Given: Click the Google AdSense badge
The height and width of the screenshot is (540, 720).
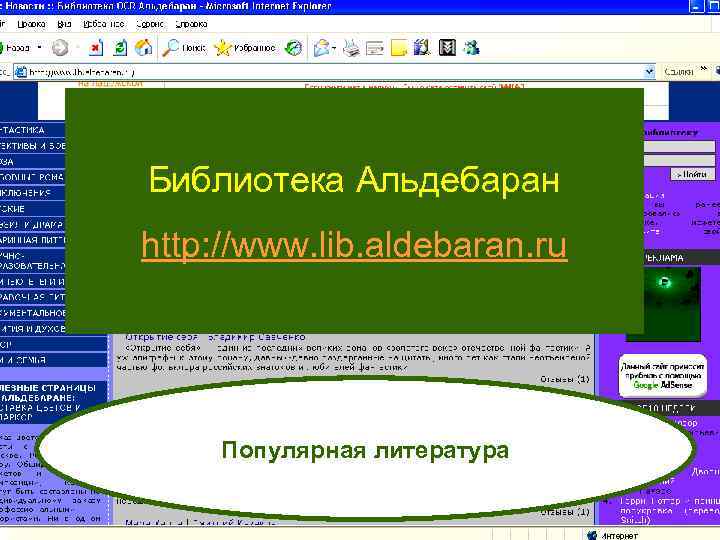Looking at the screenshot, I should point(663,376).
